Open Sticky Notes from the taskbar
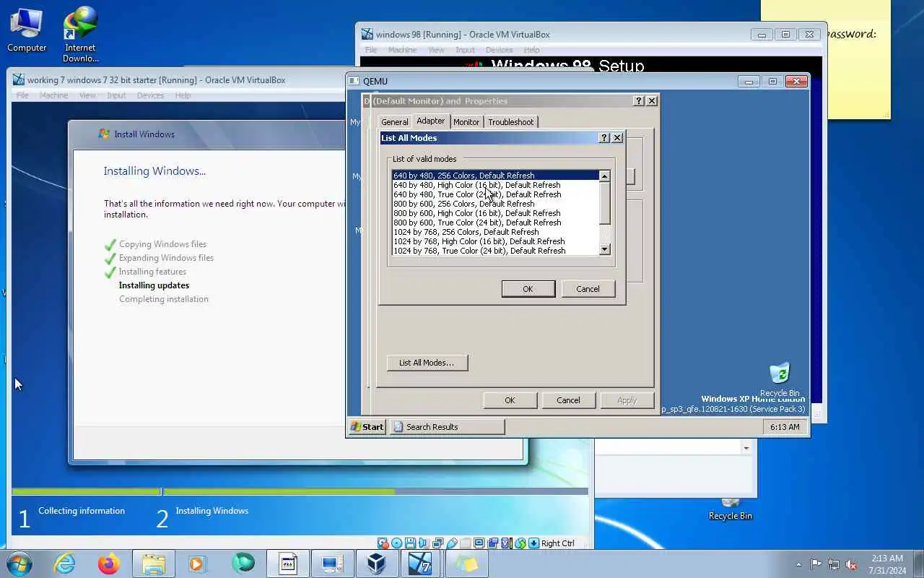 (x=466, y=564)
